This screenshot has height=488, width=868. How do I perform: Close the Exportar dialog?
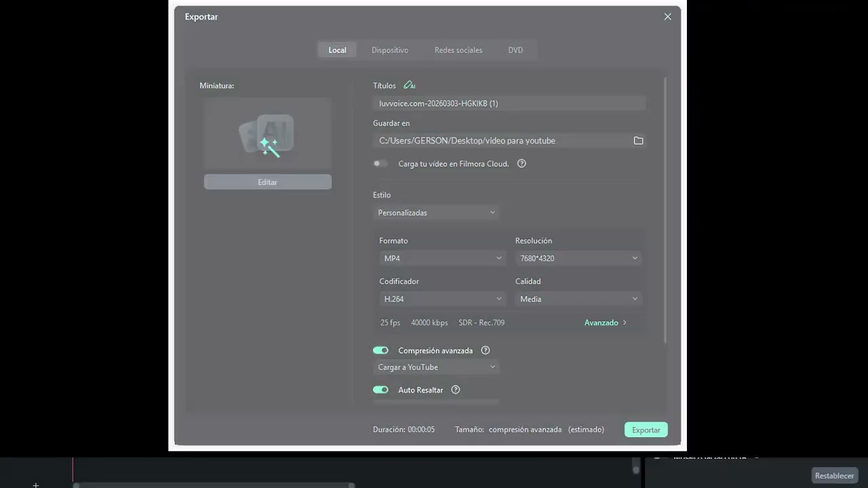coord(668,16)
